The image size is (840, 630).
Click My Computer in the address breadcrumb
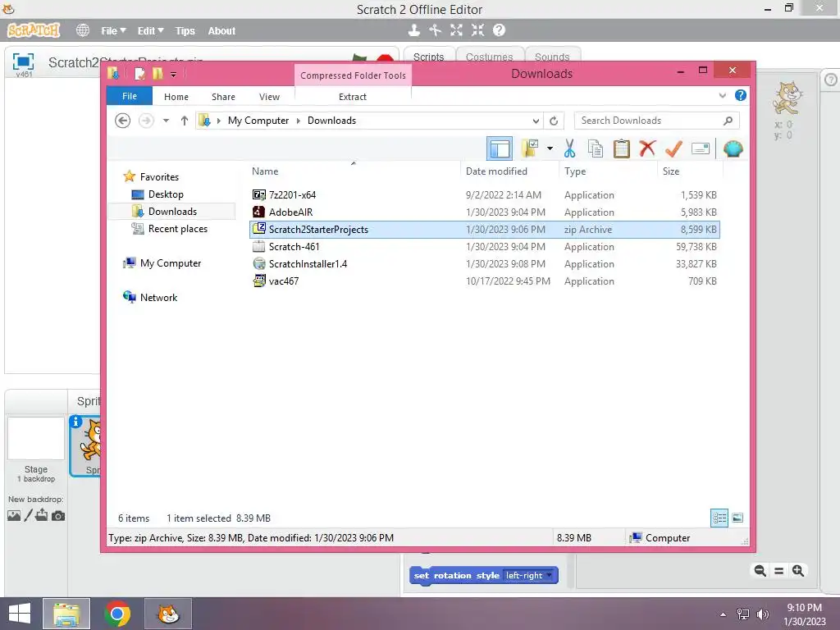click(x=258, y=121)
